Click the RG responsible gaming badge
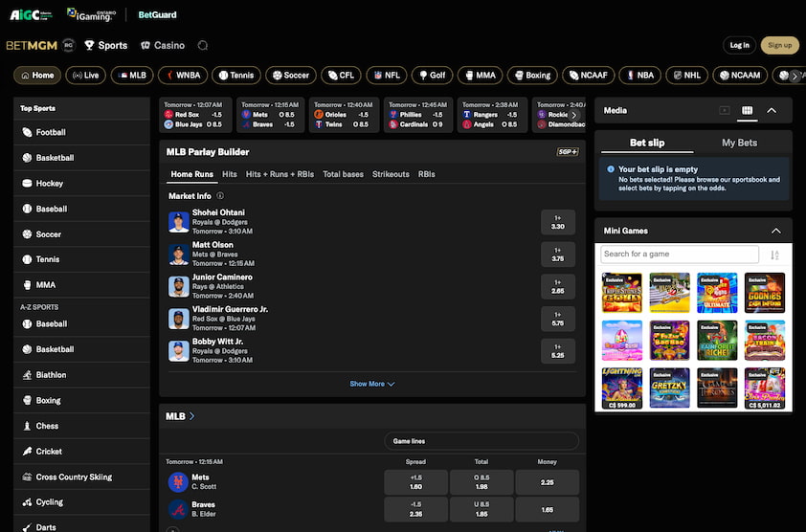 coord(68,45)
